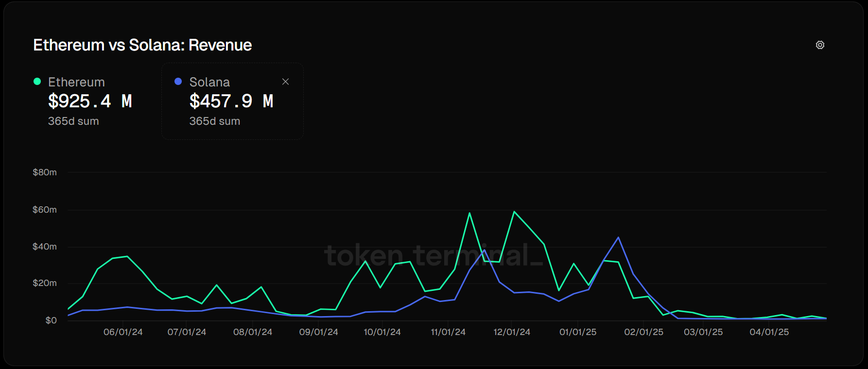Click the 03/01/25 date label
This screenshot has height=369, width=868.
[703, 332]
